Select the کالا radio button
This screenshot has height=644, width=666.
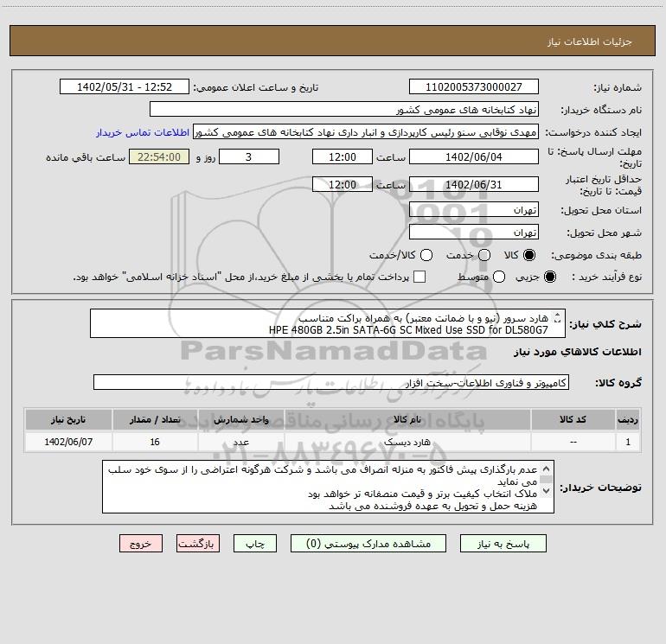529,255
